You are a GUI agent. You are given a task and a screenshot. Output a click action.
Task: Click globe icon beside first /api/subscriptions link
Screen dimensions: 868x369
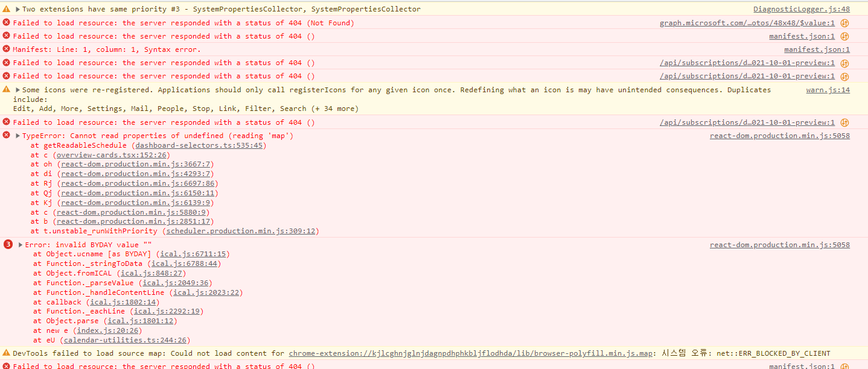pyautogui.click(x=844, y=62)
